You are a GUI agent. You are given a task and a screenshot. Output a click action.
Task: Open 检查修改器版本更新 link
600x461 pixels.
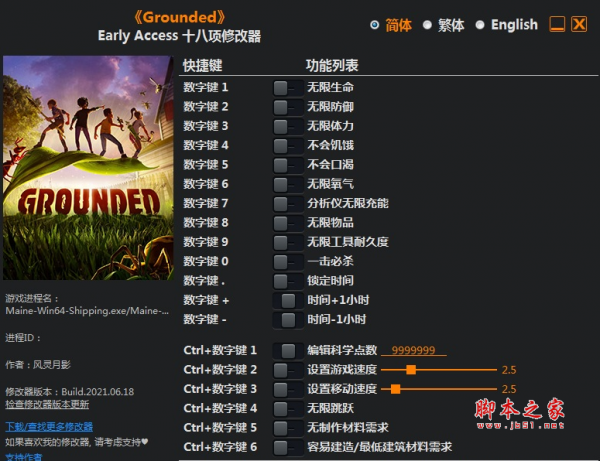pos(47,404)
